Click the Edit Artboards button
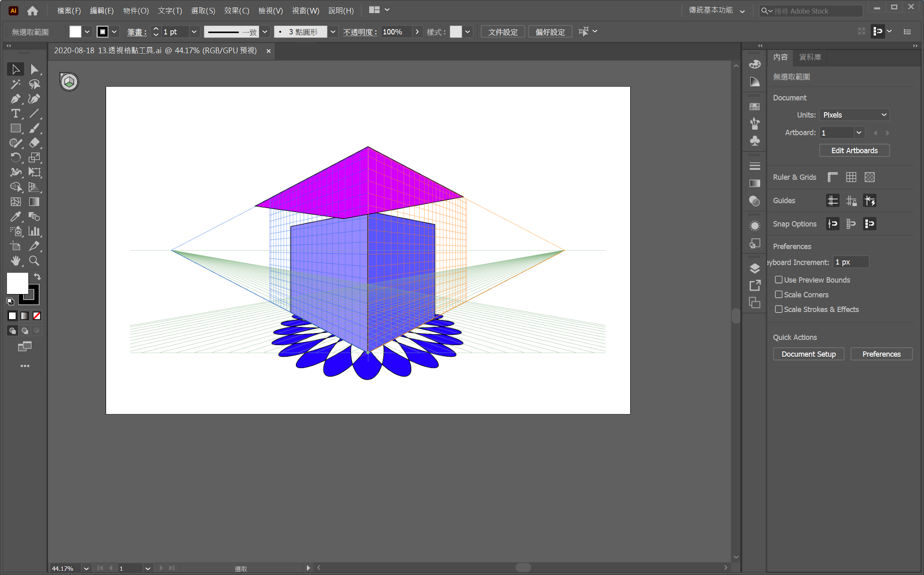This screenshot has width=924, height=575. point(854,151)
